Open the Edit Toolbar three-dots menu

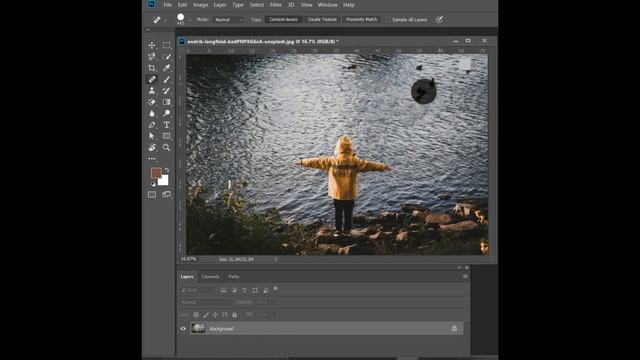pyautogui.click(x=152, y=159)
